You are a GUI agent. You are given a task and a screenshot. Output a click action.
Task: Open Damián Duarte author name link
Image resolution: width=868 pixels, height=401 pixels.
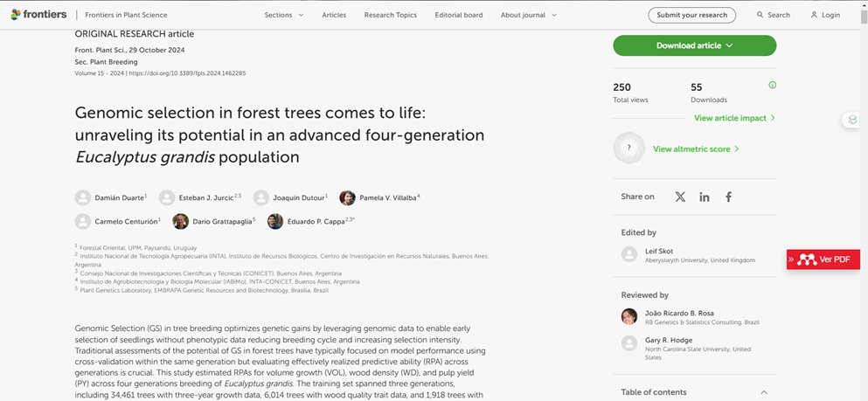point(120,197)
